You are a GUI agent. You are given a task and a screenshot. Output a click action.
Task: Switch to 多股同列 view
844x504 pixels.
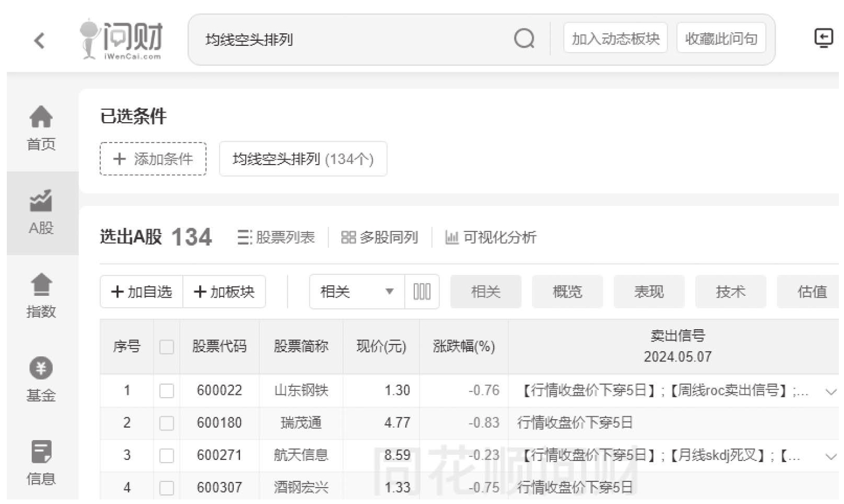(x=379, y=237)
